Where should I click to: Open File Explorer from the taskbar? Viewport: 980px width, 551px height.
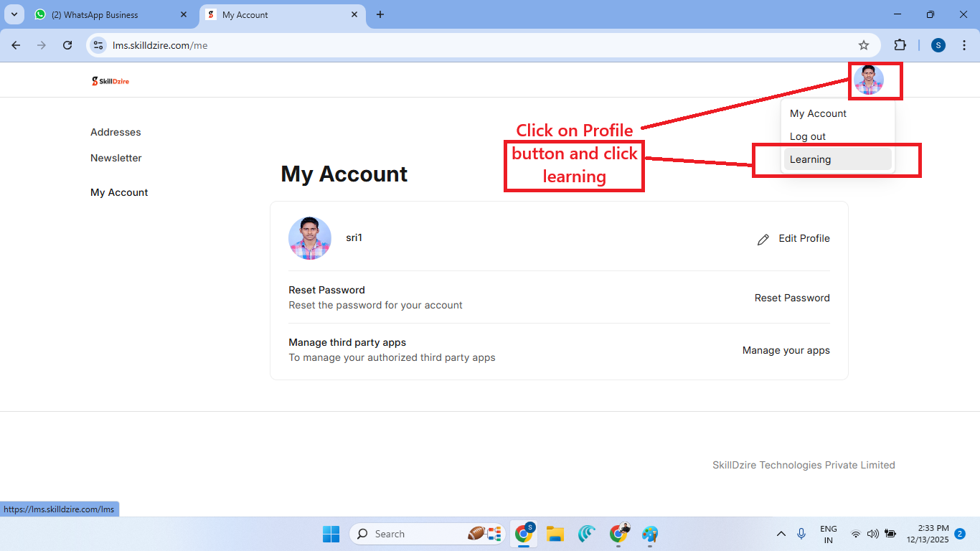[555, 534]
